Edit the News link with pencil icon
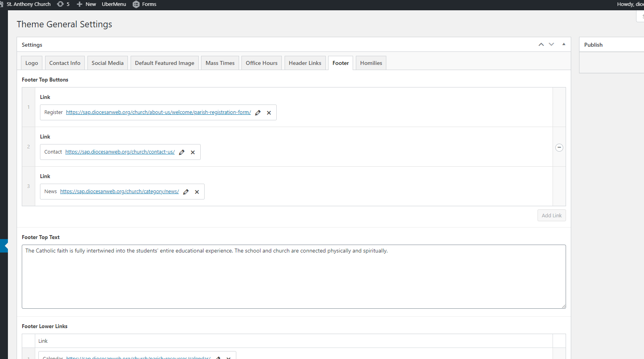644x359 pixels. click(x=186, y=192)
